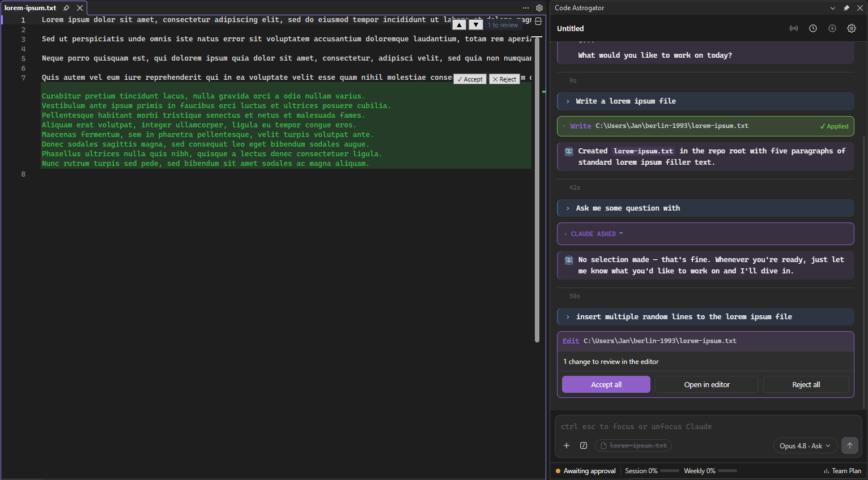Expand 'Write a lorem ipsum file' message

tap(705, 101)
